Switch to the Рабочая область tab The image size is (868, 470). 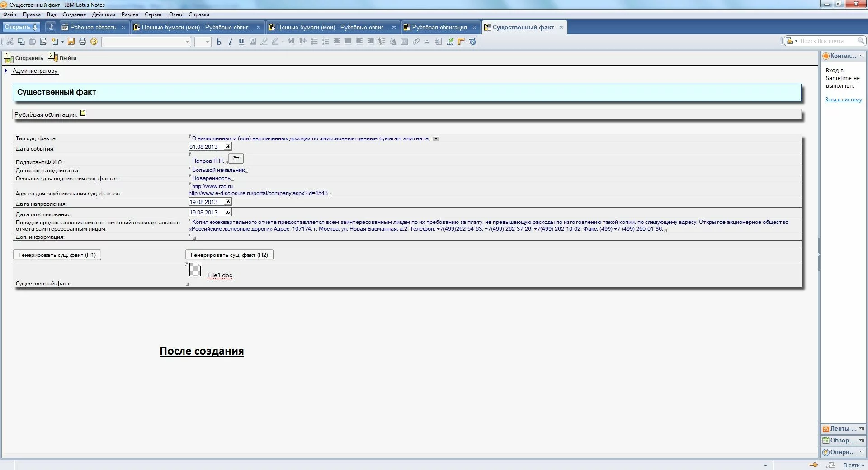[93, 28]
